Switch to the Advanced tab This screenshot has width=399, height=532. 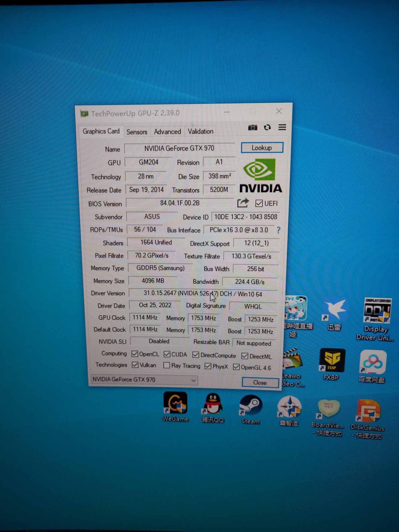pos(167,132)
